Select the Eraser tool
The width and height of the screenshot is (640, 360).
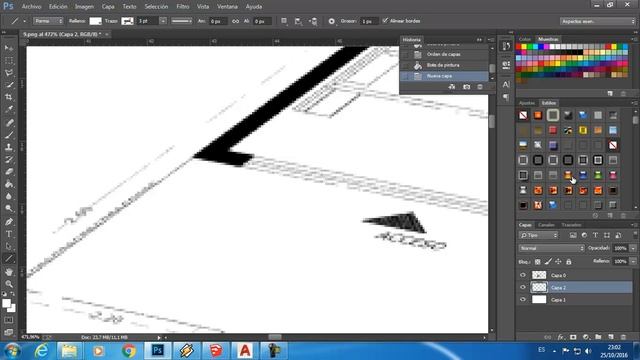pyautogui.click(x=9, y=171)
